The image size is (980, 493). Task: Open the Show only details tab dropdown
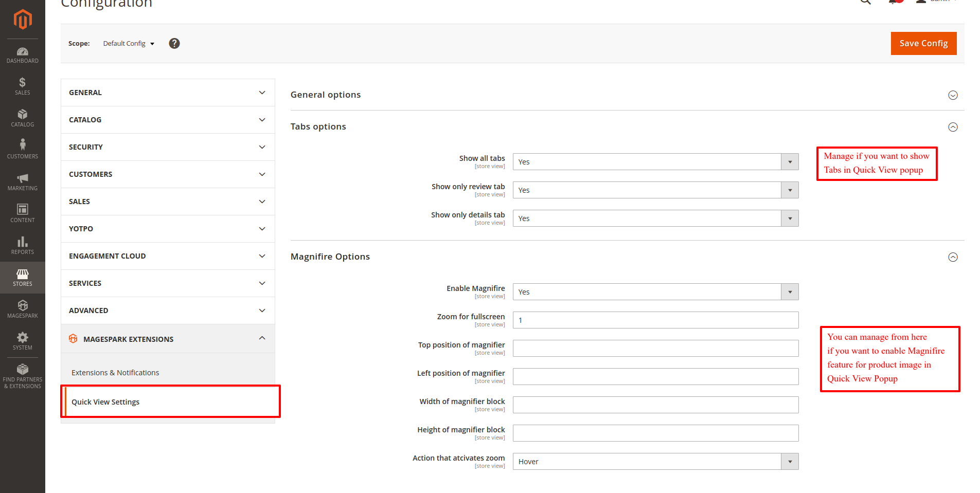tap(655, 218)
